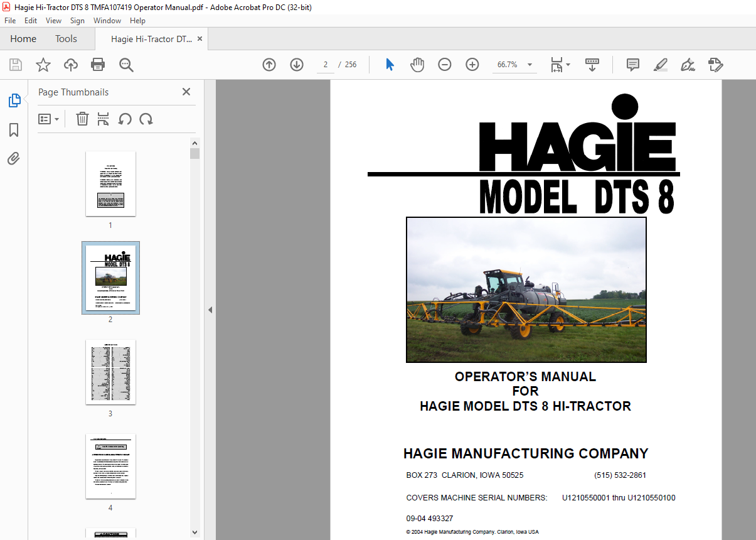Select the Highlight text pen tool
The width and height of the screenshot is (756, 540).
click(660, 65)
